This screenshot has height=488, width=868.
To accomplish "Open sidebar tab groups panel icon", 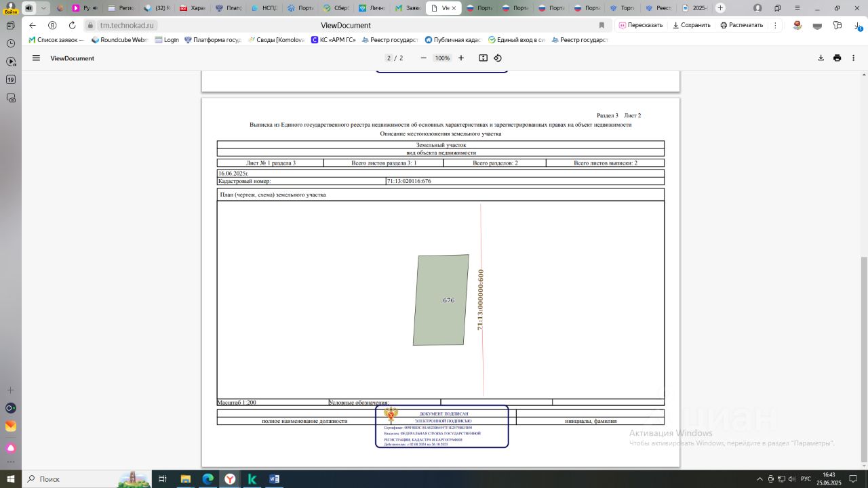I will (x=10, y=25).
